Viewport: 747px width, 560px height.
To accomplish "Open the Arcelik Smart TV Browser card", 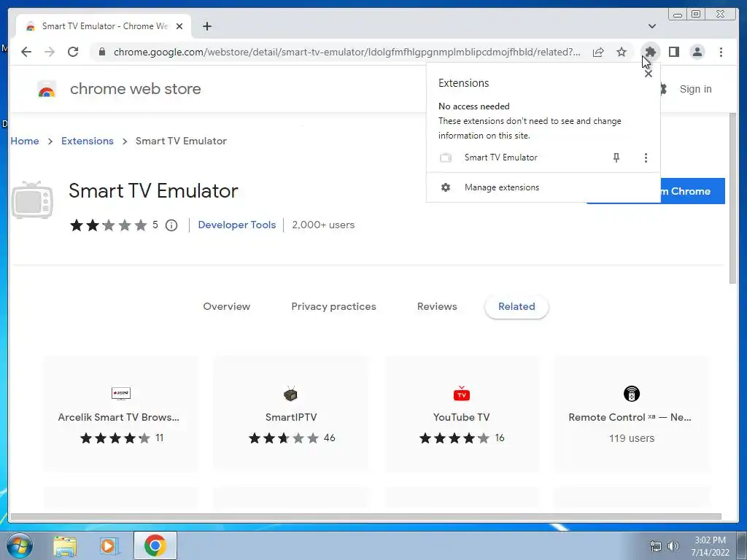I will tap(121, 413).
